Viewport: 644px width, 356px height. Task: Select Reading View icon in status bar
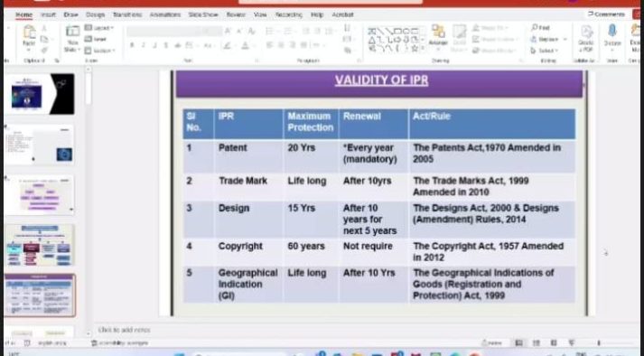tap(554, 342)
